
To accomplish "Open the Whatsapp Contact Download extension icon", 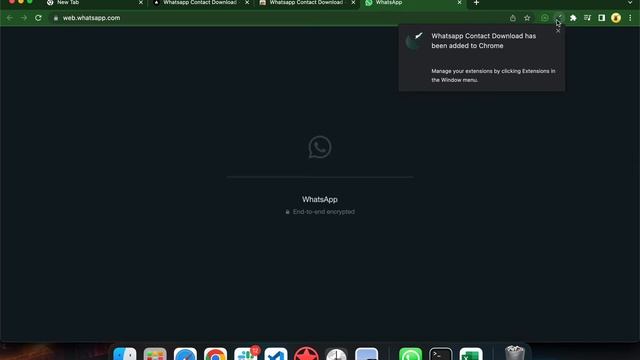I will coord(559,18).
